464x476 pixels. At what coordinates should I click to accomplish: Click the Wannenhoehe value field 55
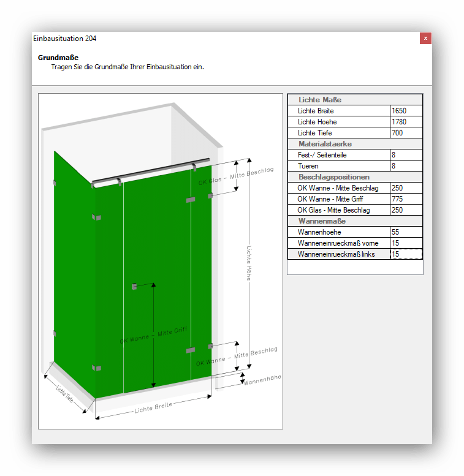pyautogui.click(x=406, y=232)
